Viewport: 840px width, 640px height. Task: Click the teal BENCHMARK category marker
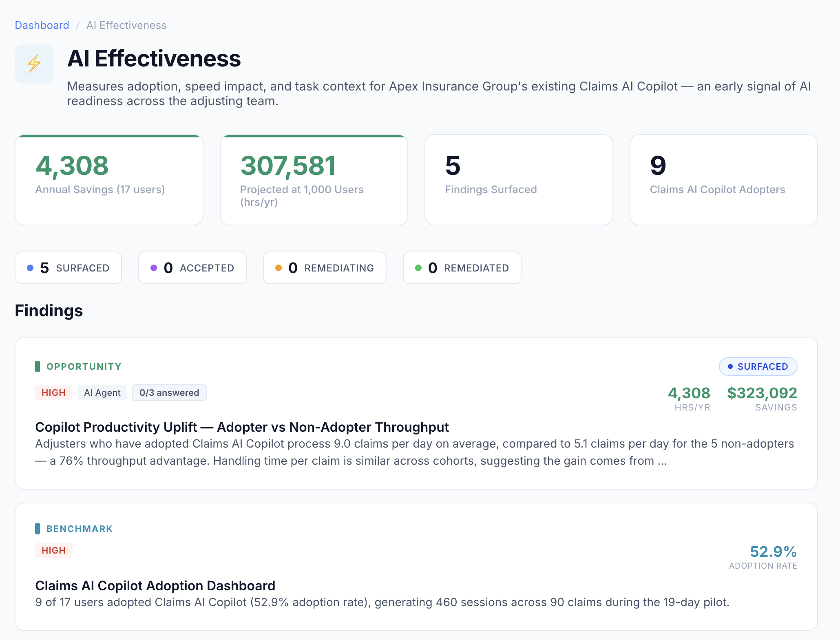tap(38, 528)
